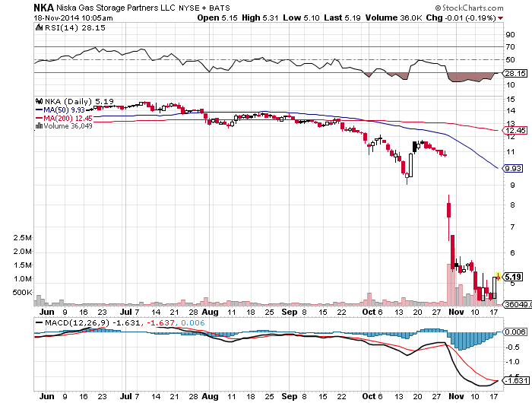Click the volume bars icon in legend
532x403 pixels.
39,125
